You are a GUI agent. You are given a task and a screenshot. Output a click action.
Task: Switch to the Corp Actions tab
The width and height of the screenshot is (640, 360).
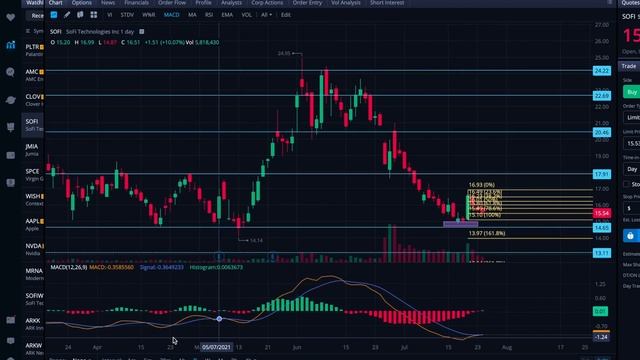(267, 3)
